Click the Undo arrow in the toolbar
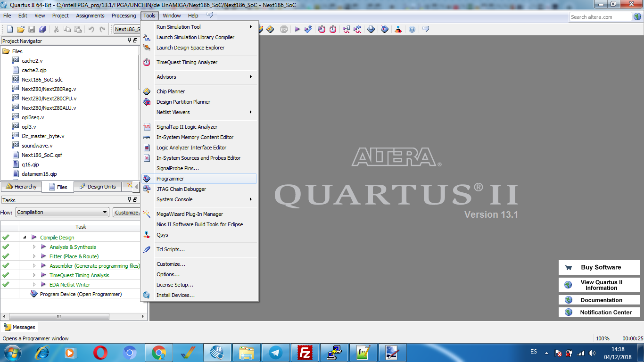 tap(91, 29)
